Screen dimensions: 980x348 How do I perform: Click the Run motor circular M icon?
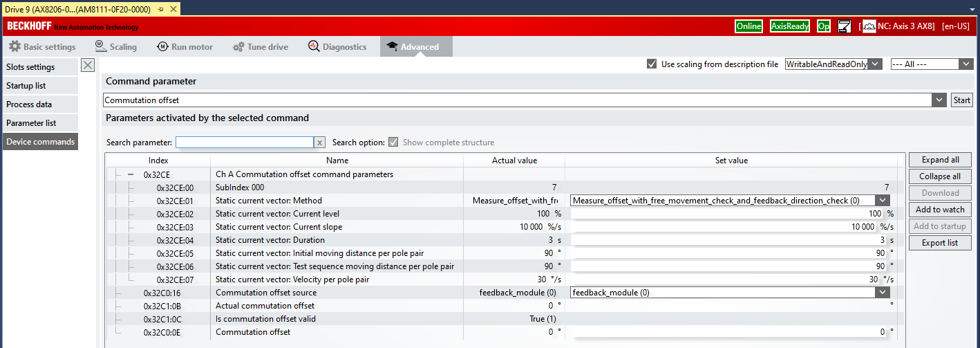coord(162,47)
